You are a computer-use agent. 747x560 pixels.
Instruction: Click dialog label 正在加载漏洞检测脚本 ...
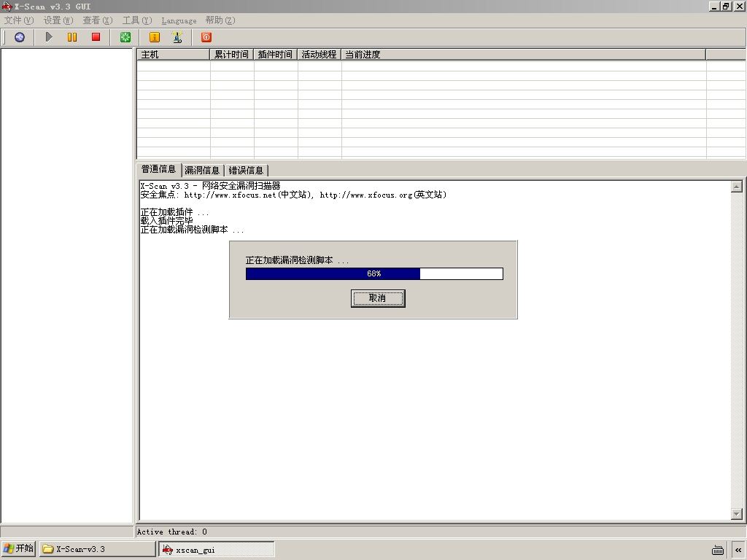(x=298, y=260)
